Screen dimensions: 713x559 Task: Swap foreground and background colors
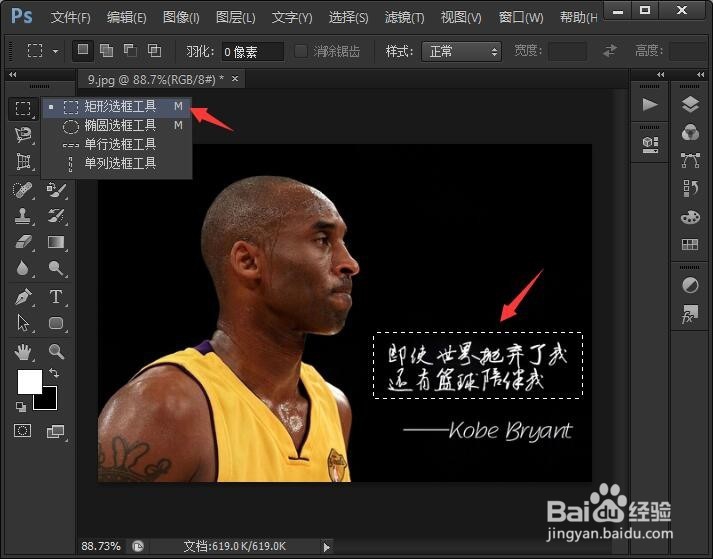pyautogui.click(x=54, y=374)
